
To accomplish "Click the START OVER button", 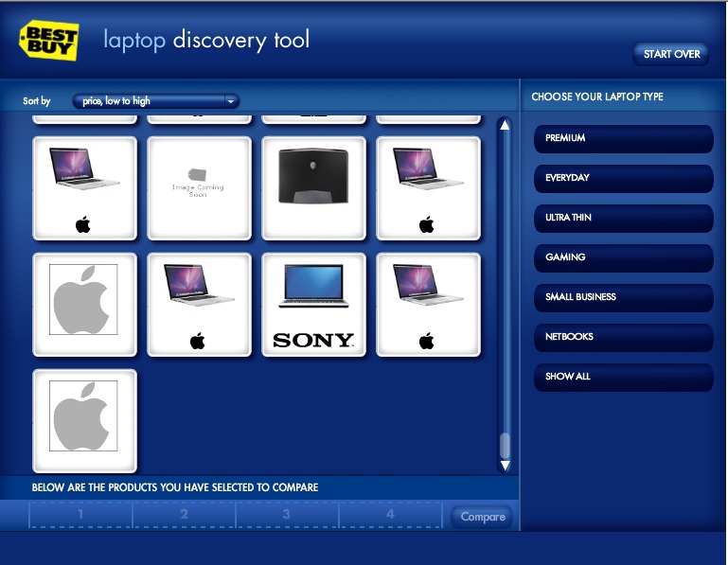I will tap(671, 54).
